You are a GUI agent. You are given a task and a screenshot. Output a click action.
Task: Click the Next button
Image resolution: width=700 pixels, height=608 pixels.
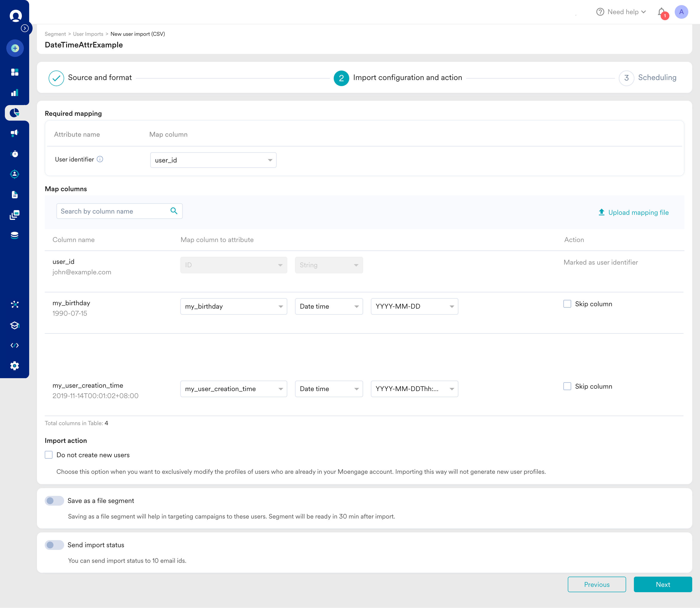click(662, 584)
